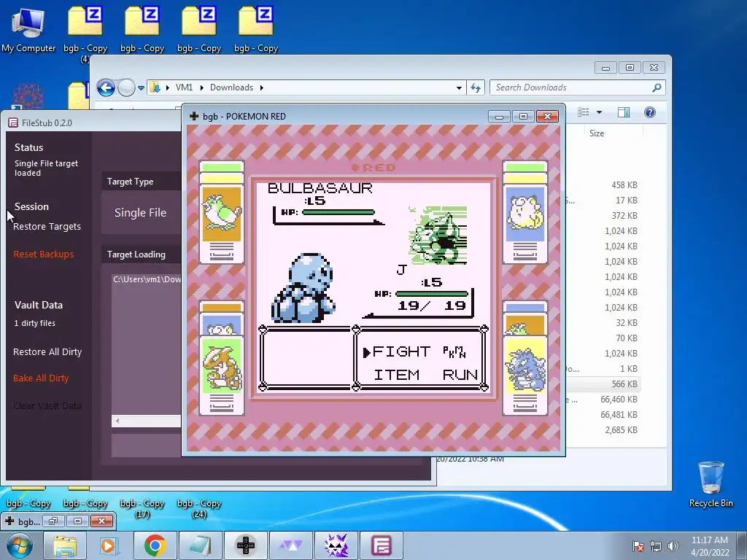This screenshot has width=747, height=560.
Task: Open Action Center flag tray icon
Action: point(638,546)
